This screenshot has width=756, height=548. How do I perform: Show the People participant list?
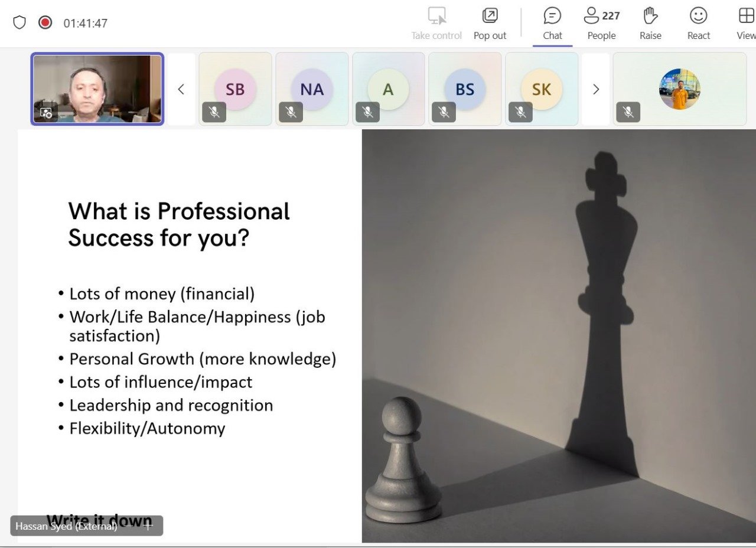(601, 24)
